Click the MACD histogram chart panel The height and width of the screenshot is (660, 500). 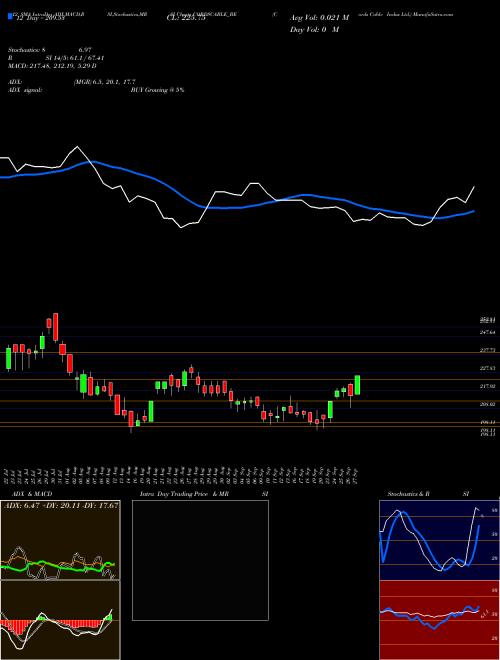60,620
